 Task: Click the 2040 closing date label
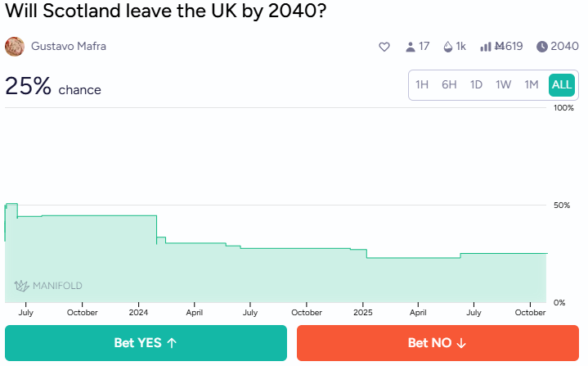[565, 47]
